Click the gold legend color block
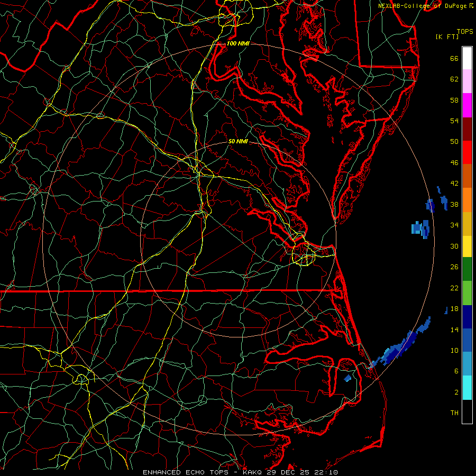476x476 pixels. click(x=467, y=224)
